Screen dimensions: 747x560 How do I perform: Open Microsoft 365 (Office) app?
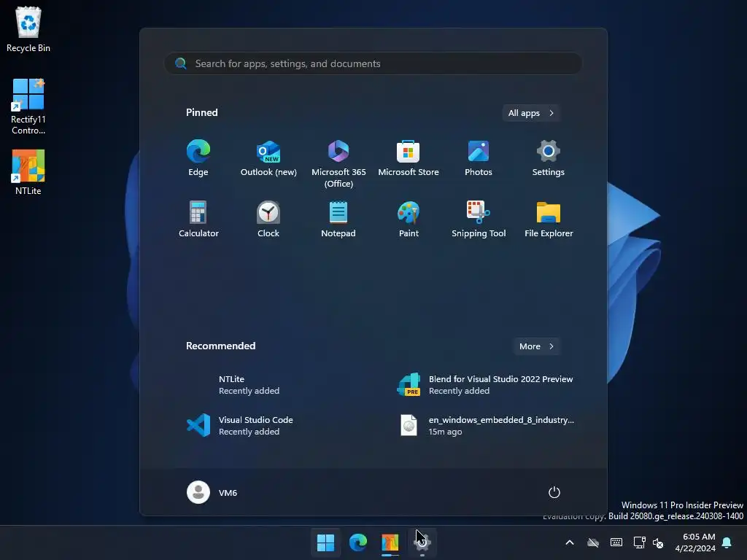338,164
